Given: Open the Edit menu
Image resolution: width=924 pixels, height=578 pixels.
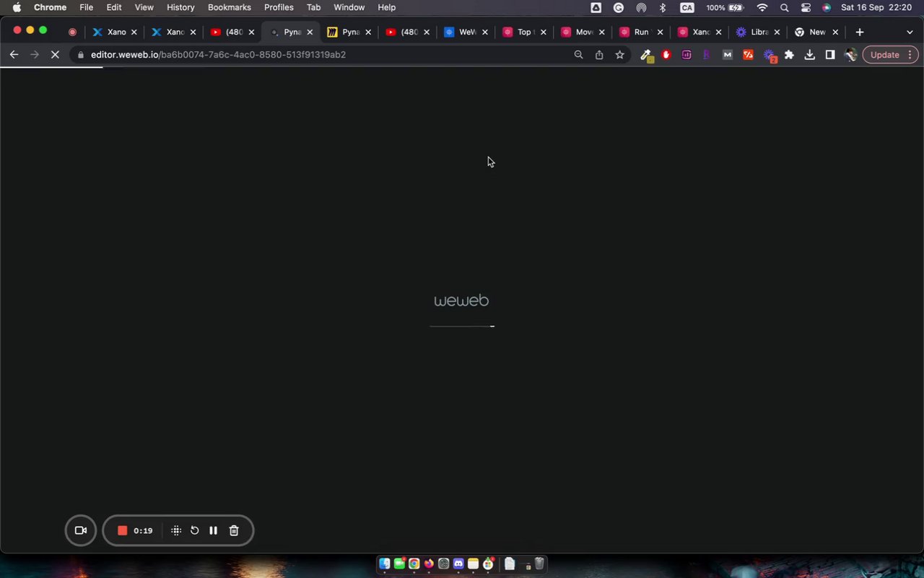Looking at the screenshot, I should 114,7.
